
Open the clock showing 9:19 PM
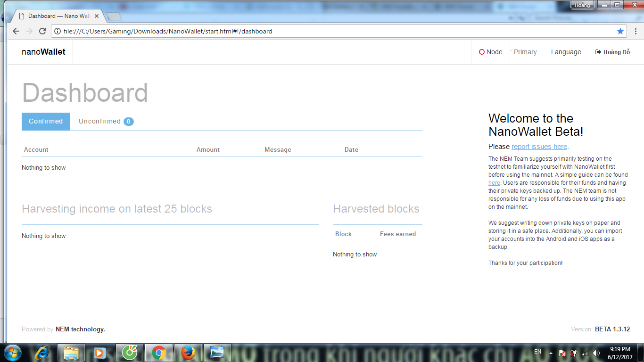(x=620, y=353)
